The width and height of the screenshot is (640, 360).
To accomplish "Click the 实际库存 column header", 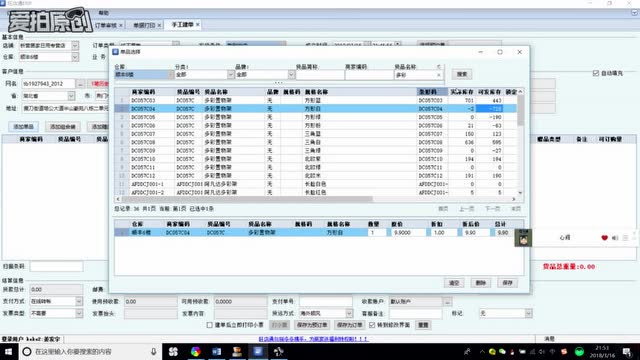I will point(462,92).
